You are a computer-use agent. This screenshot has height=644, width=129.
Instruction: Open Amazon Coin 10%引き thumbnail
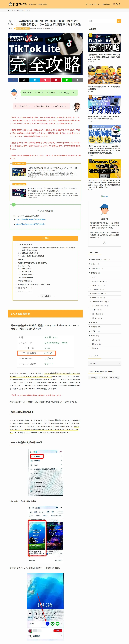coord(104,169)
